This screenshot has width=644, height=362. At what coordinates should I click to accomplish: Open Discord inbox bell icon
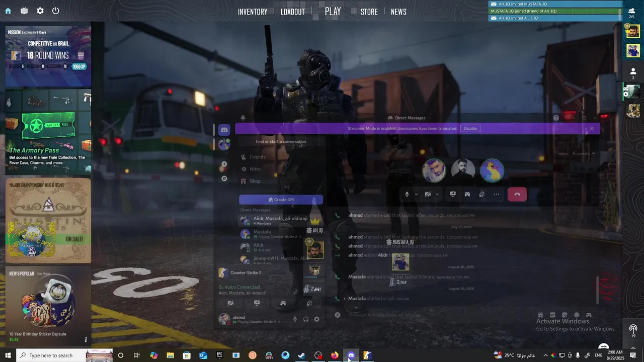(243, 118)
